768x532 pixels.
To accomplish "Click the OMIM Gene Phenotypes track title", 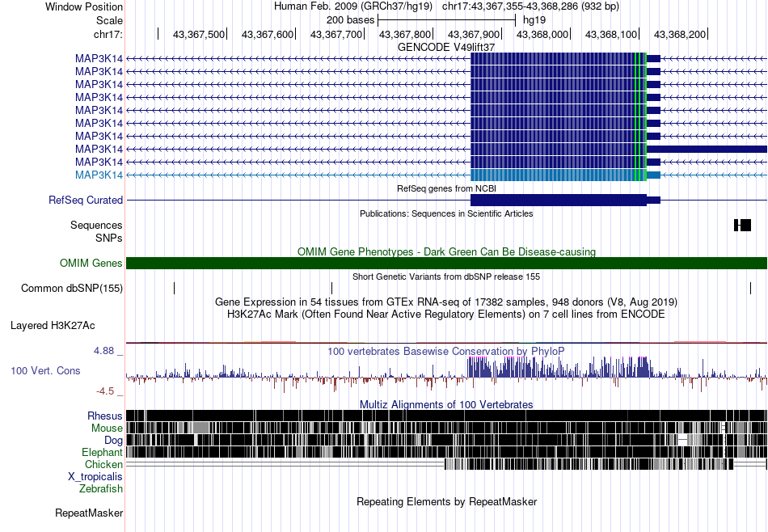I will [x=447, y=251].
